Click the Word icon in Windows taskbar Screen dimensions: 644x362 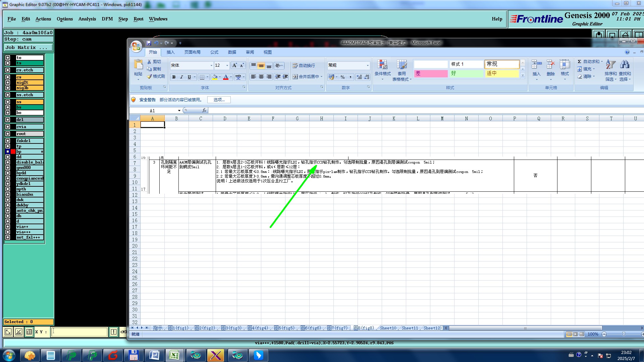(x=154, y=355)
